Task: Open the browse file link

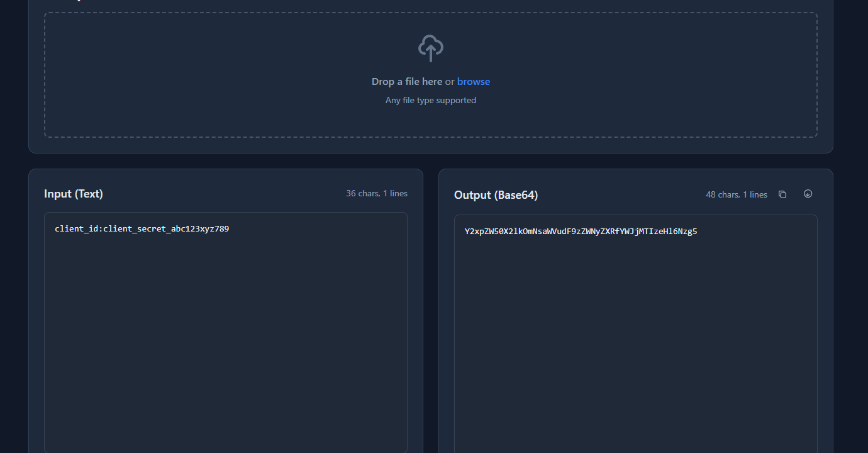Action: pyautogui.click(x=474, y=82)
